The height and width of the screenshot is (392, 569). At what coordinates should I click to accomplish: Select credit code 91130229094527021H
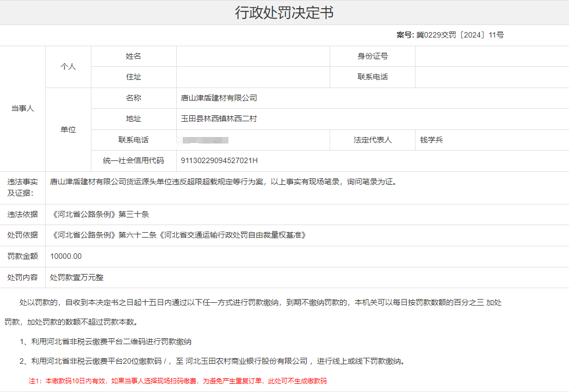point(219,160)
